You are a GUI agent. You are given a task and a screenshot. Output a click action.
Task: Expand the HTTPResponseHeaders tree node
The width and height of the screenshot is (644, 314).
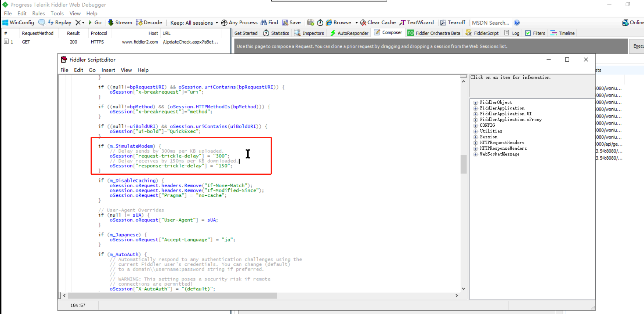(x=476, y=149)
